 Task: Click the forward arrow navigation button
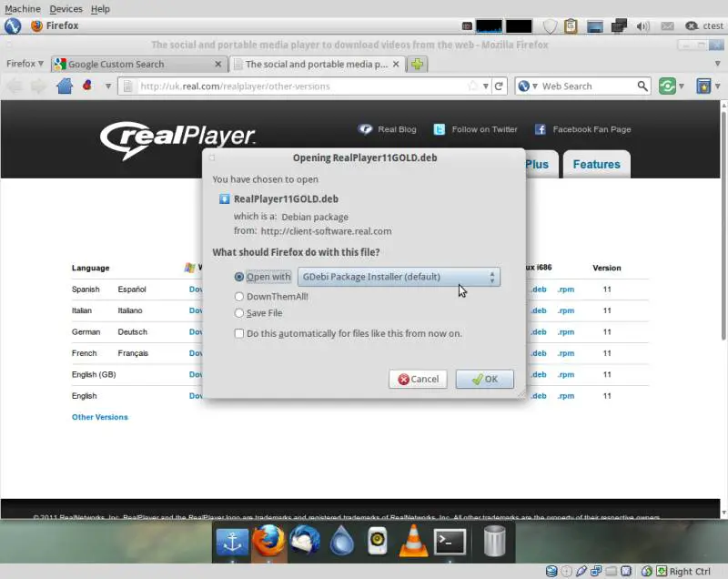tap(39, 86)
